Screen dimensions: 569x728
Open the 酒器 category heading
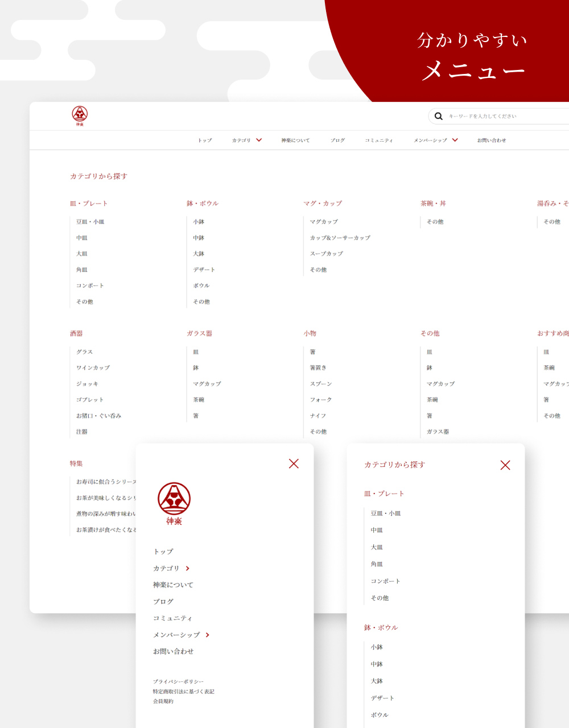76,333
